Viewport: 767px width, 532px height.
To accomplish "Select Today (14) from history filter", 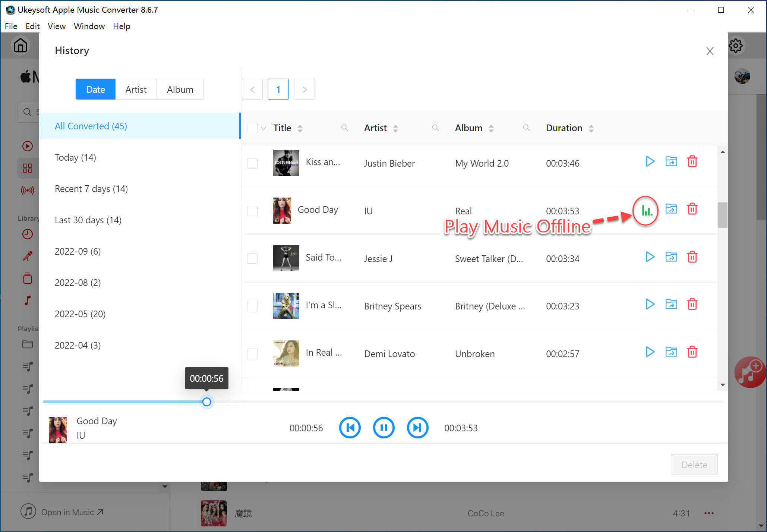I will point(75,157).
